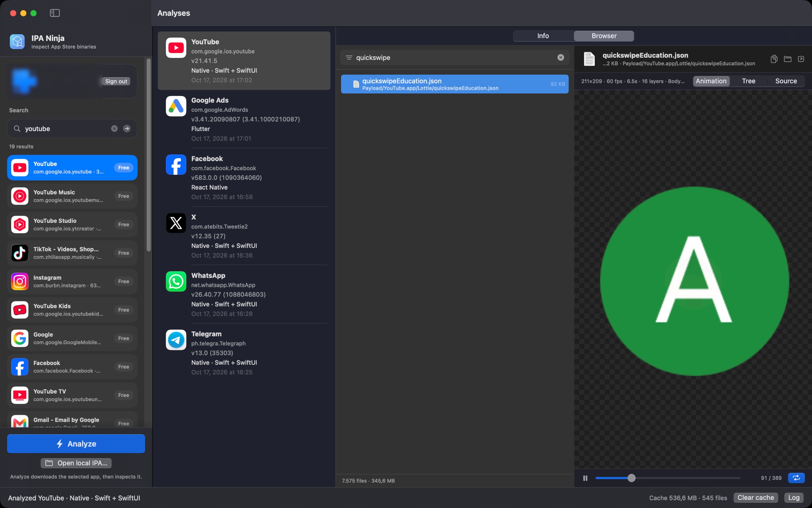812x508 pixels.
Task: Reveal file in folder icon
Action: [x=788, y=59]
